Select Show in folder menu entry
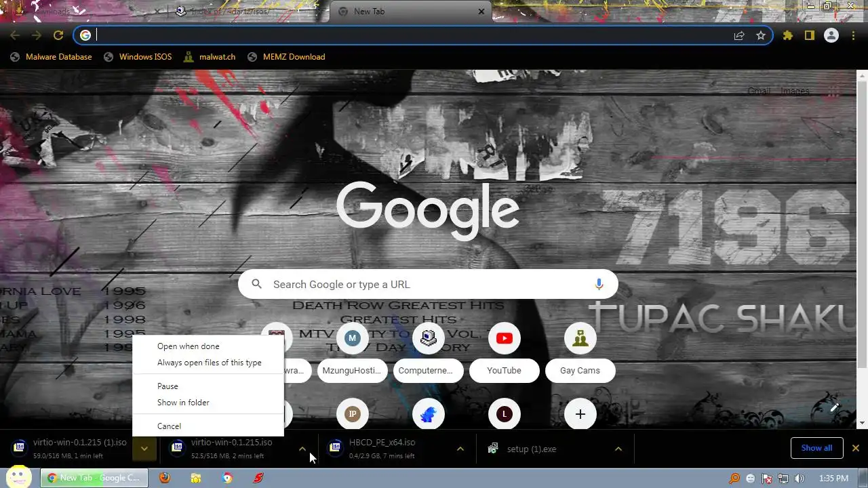 pos(208,403)
